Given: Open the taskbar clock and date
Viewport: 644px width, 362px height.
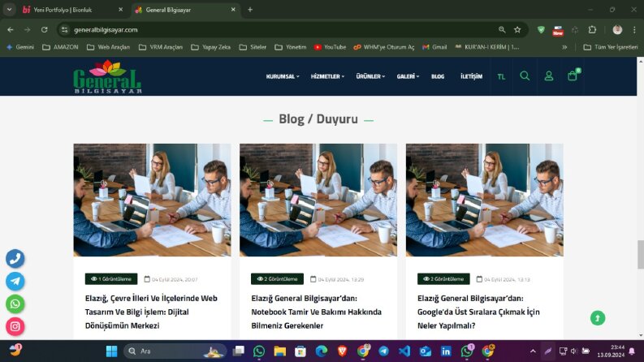Looking at the screenshot, I should (x=611, y=351).
